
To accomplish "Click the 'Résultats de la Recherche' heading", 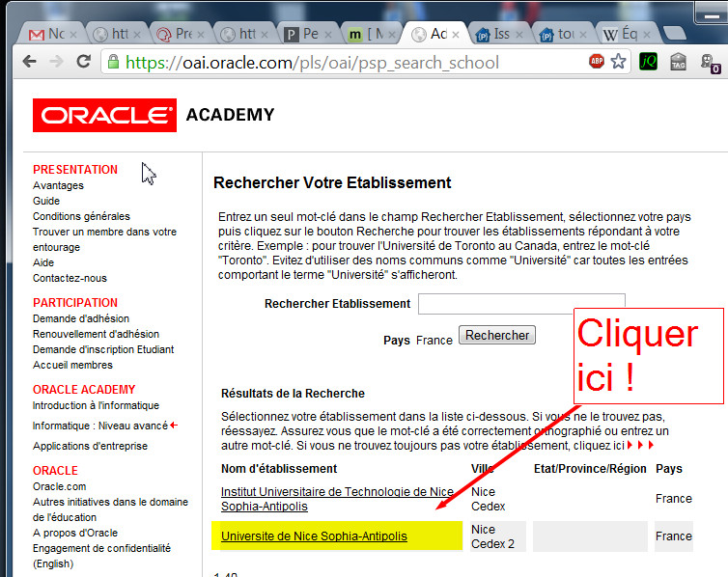I will click(x=293, y=394).
